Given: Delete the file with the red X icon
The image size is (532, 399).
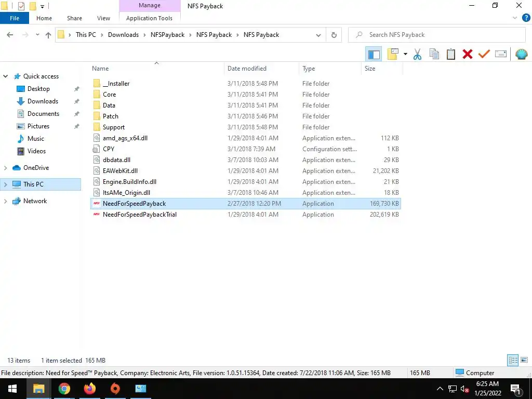Looking at the screenshot, I should [x=467, y=54].
